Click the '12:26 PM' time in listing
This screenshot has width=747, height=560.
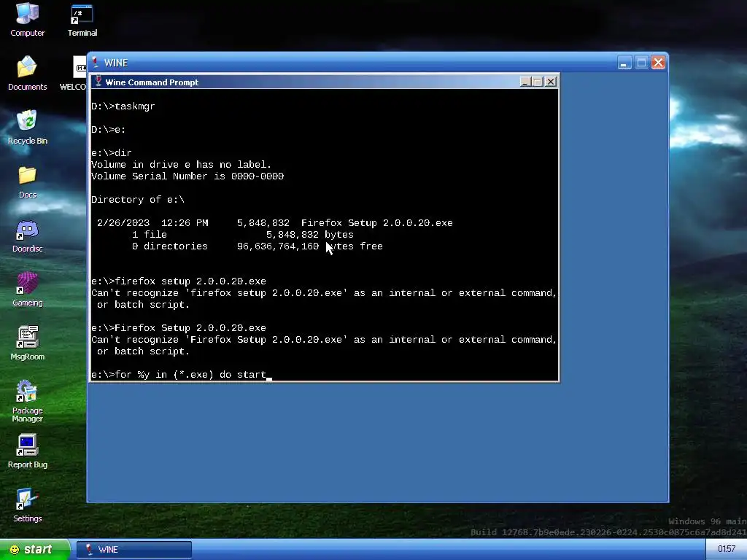185,223
